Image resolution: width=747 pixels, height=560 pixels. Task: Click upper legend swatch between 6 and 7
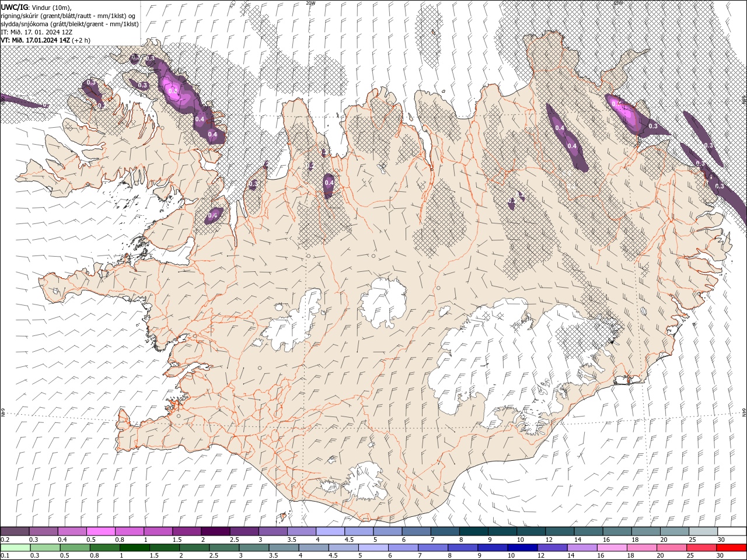(416, 531)
